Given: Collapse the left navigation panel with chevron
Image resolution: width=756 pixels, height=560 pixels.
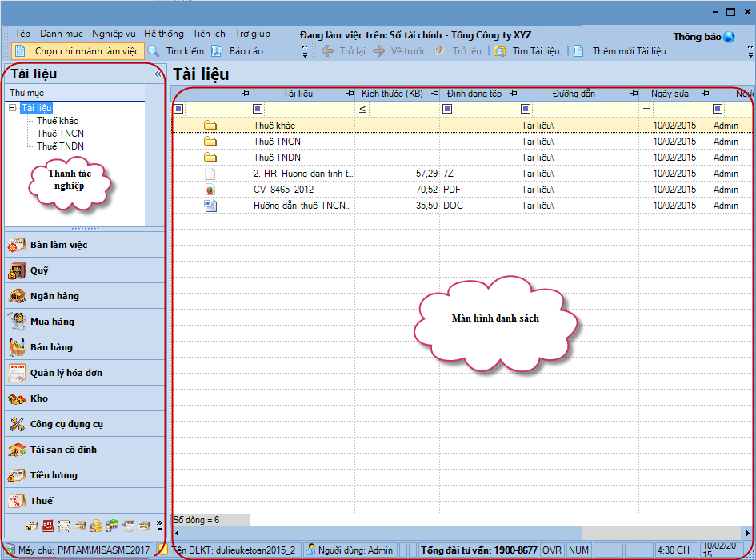Looking at the screenshot, I should (x=158, y=74).
